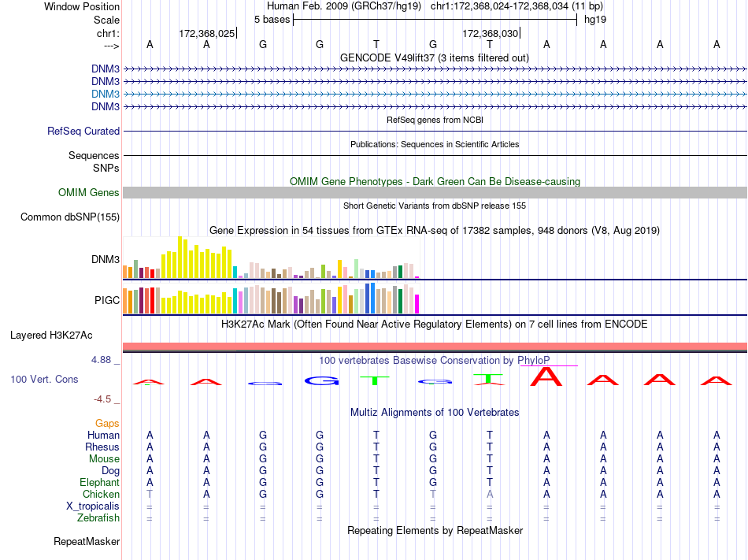Click the 100 Vert. Cons track label

point(44,379)
